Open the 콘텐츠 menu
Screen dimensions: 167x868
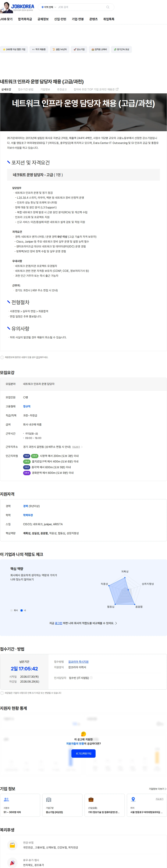93,19
